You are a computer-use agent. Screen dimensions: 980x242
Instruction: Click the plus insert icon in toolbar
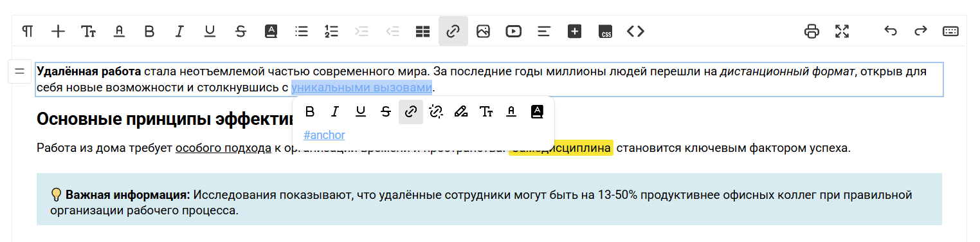pos(58,31)
